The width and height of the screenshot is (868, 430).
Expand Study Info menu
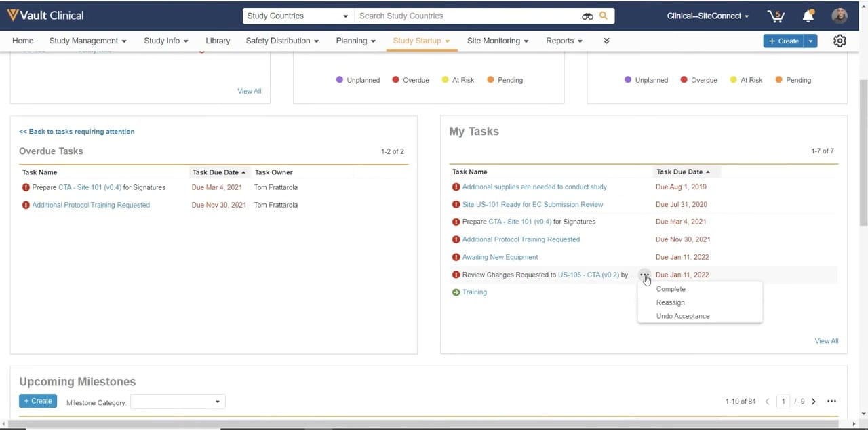(166, 41)
